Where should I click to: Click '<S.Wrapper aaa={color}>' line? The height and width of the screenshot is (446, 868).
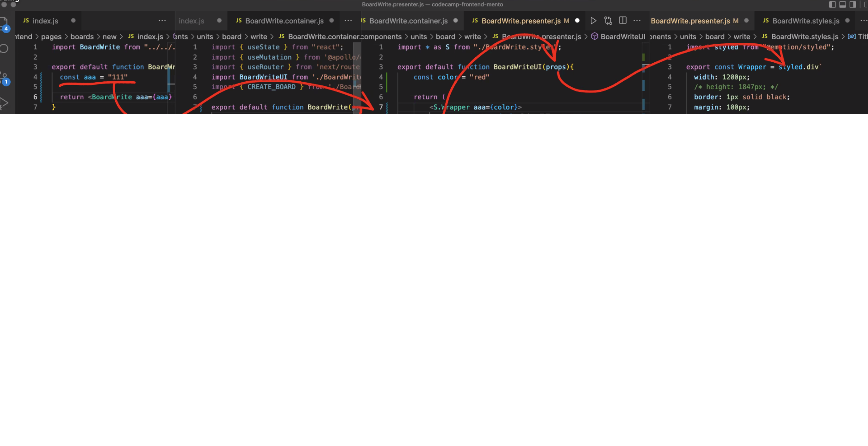pos(476,107)
